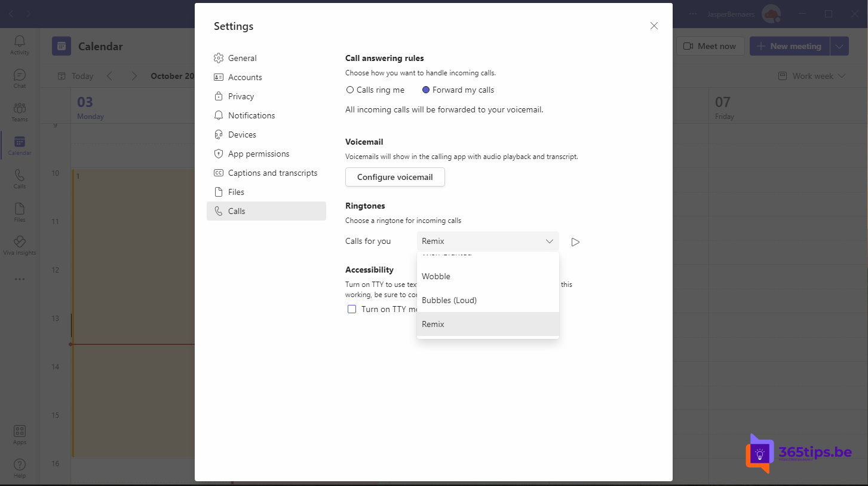This screenshot has width=868, height=486.
Task: Click the Help icon at bottom
Action: click(19, 466)
